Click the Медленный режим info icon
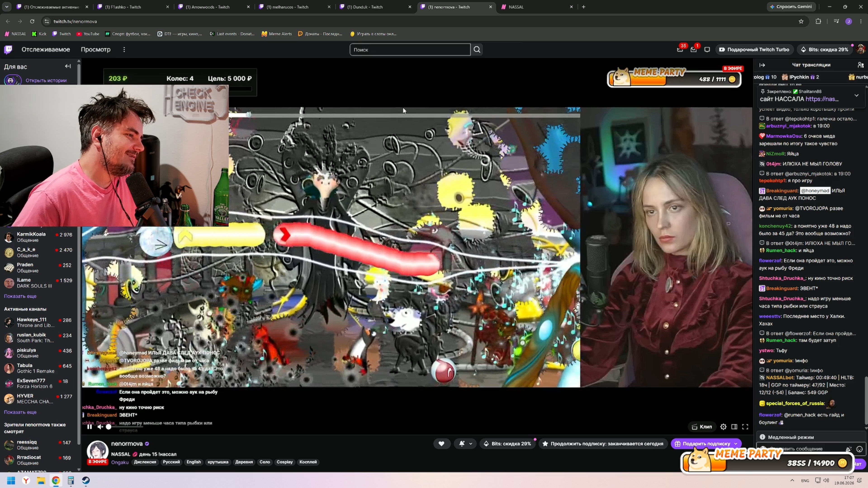 [763, 437]
